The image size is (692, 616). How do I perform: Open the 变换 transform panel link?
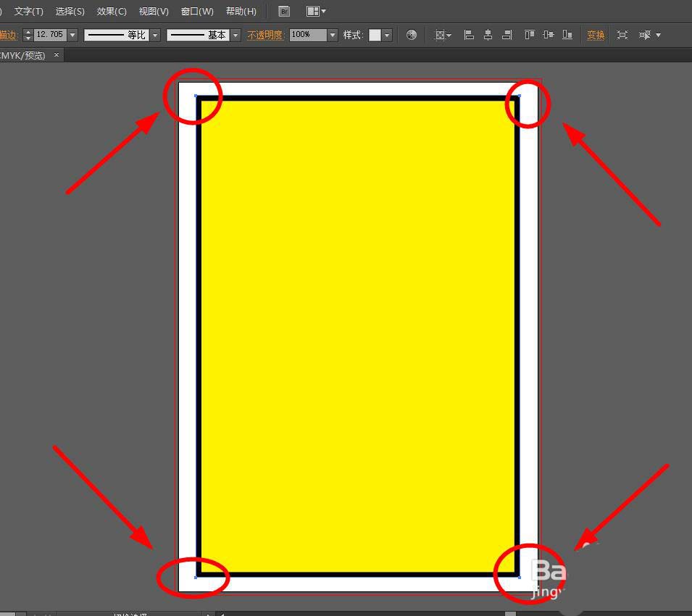click(x=596, y=35)
